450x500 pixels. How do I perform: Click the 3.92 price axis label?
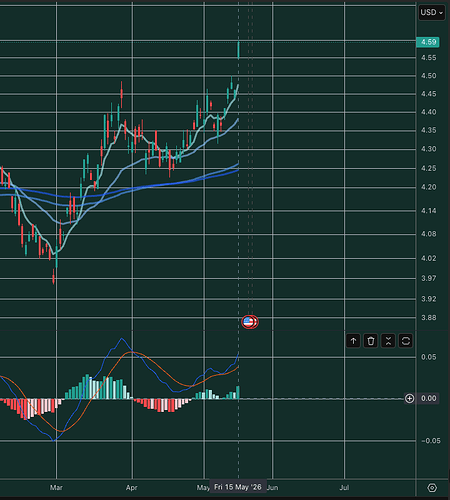coord(428,299)
